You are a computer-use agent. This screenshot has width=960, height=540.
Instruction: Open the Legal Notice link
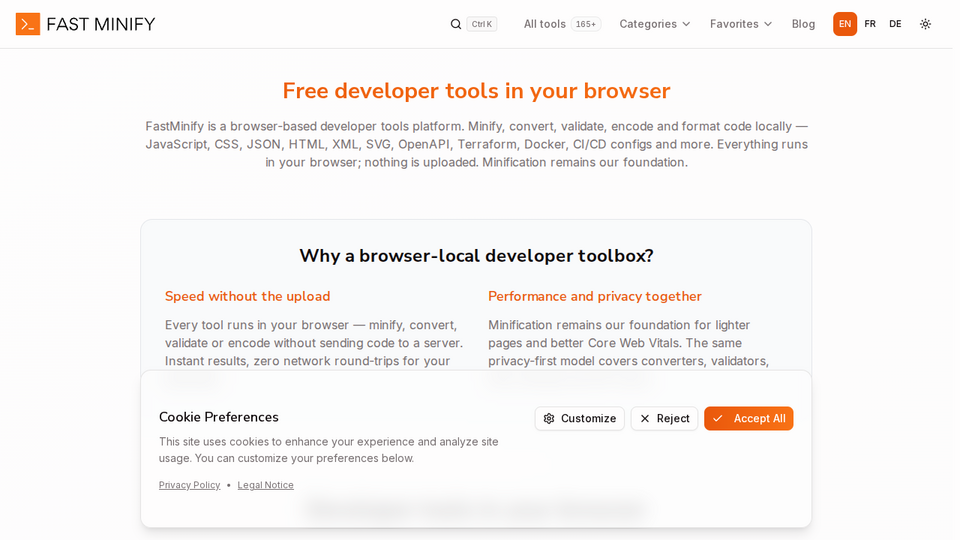[265, 485]
